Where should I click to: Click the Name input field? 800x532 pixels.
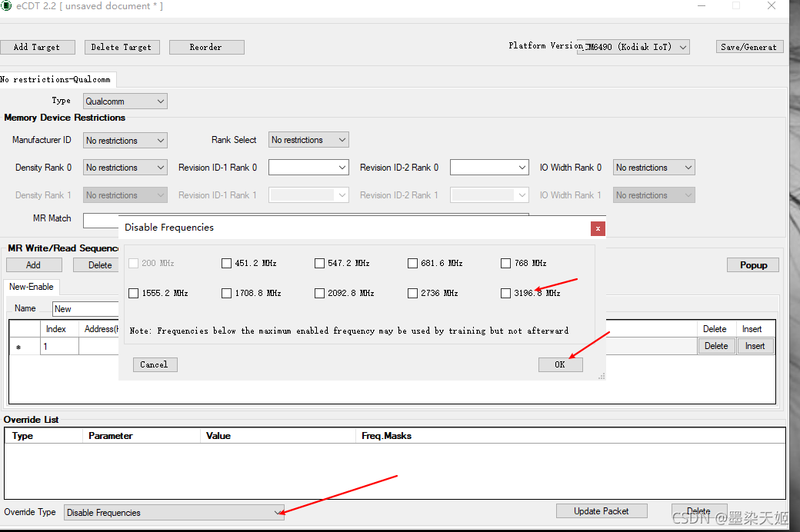[x=85, y=308]
